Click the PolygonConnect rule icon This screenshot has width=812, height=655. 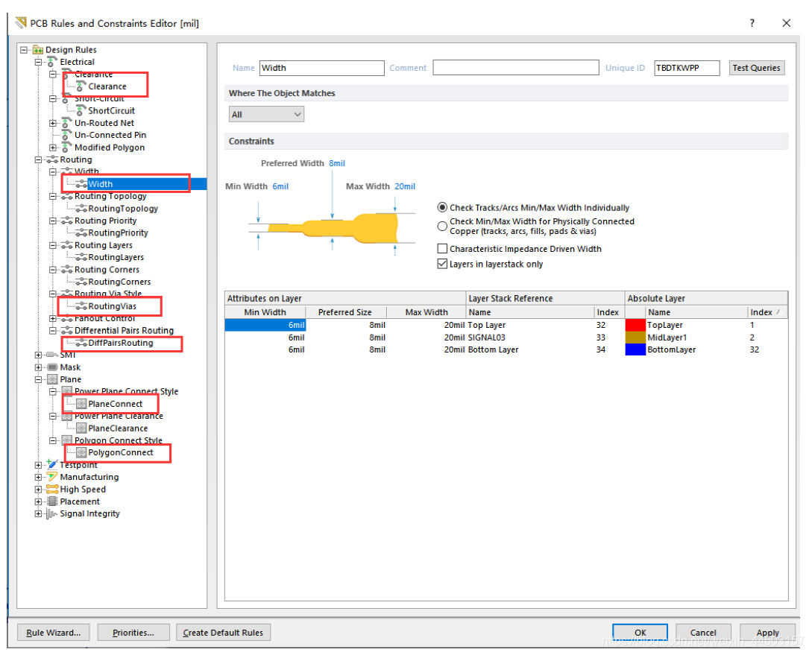81,453
